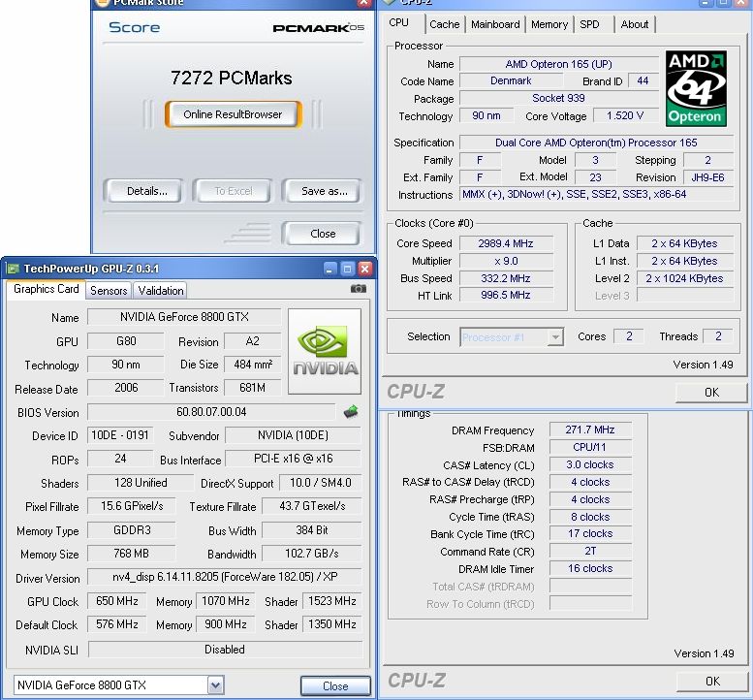
Task: Open the Cache tab in CPU-Z
Action: click(444, 24)
